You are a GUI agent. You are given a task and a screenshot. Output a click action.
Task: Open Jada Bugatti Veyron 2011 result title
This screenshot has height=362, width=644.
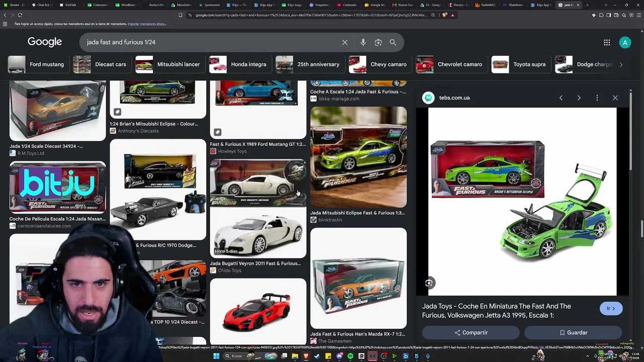[255, 263]
